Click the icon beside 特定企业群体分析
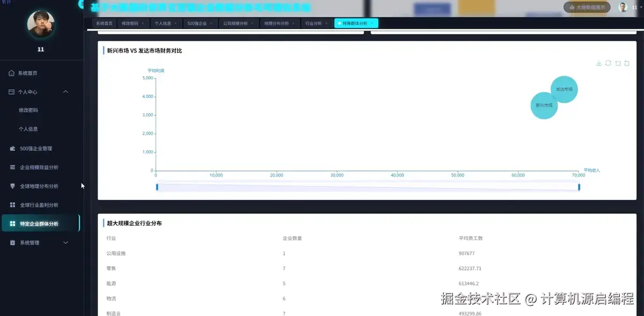The image size is (644, 316). pyautogui.click(x=13, y=224)
